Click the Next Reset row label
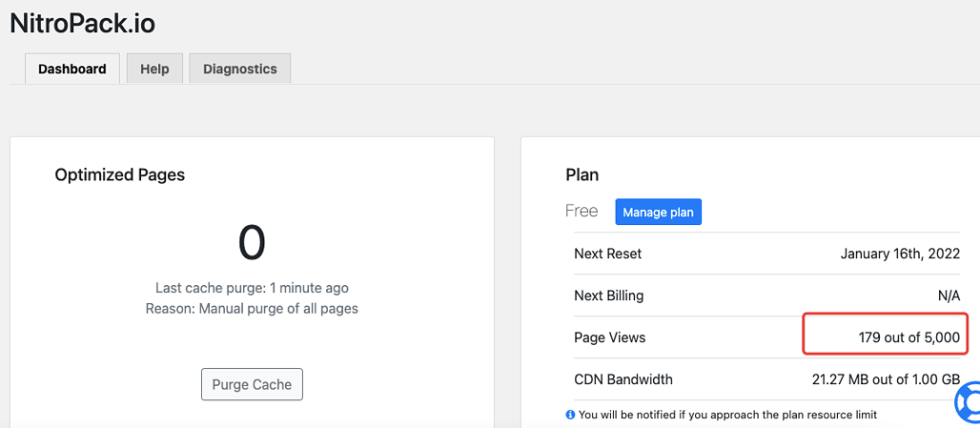 pyautogui.click(x=607, y=254)
